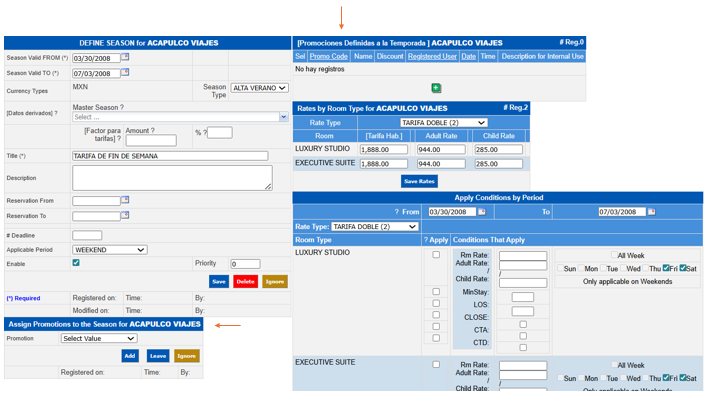Check All Week for LUXURY STUDIO
The height and width of the screenshot is (403, 724).
click(x=615, y=255)
